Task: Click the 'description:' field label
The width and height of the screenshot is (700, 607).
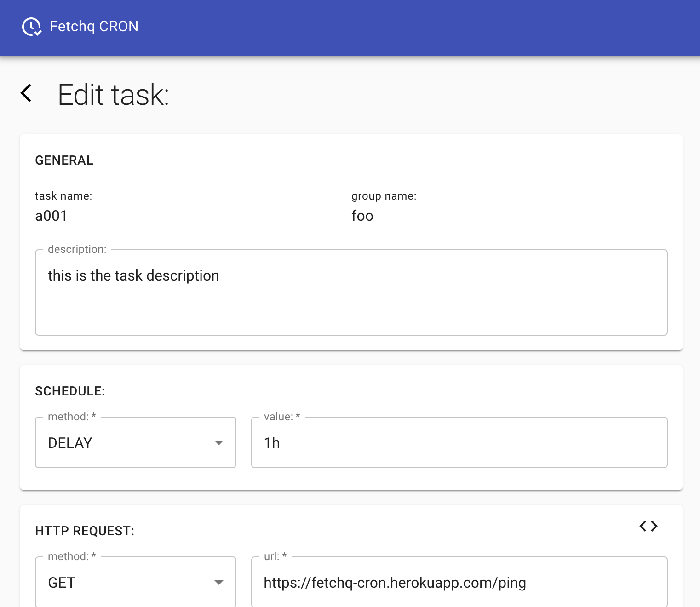Action: [x=77, y=249]
